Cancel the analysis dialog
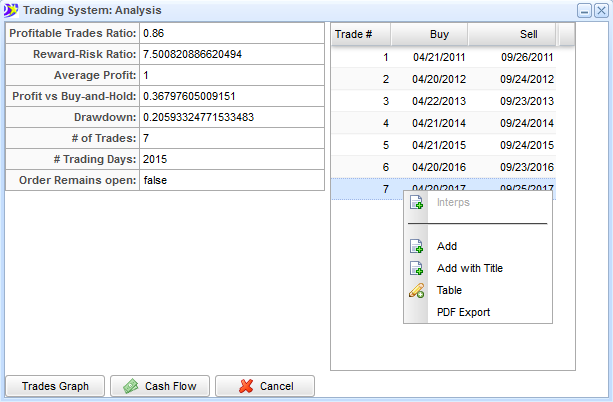 (x=265, y=386)
